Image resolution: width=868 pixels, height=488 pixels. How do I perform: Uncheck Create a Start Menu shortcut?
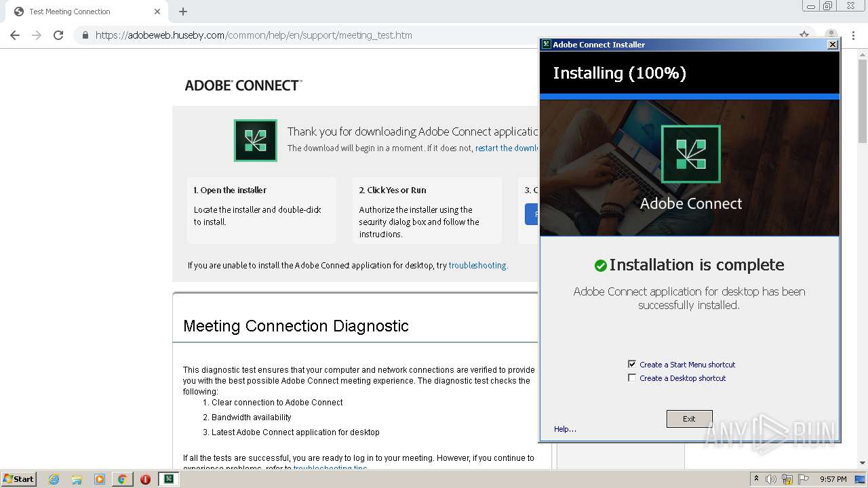[632, 364]
